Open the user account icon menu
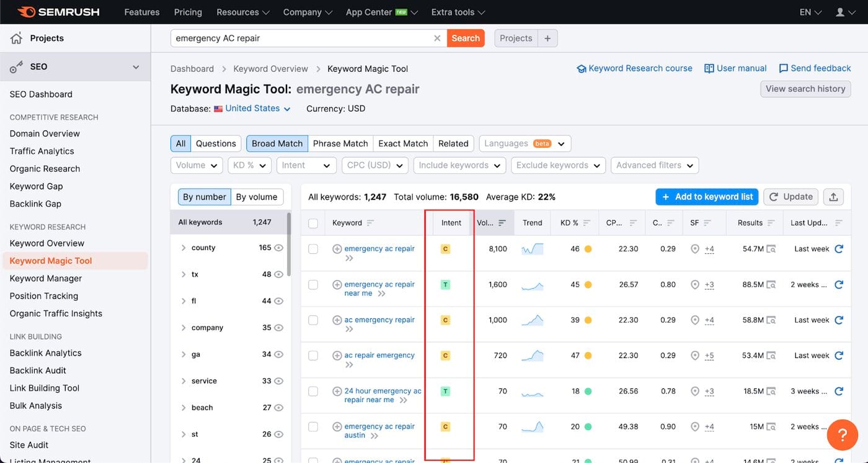Image resolution: width=868 pixels, height=463 pixels. point(844,12)
